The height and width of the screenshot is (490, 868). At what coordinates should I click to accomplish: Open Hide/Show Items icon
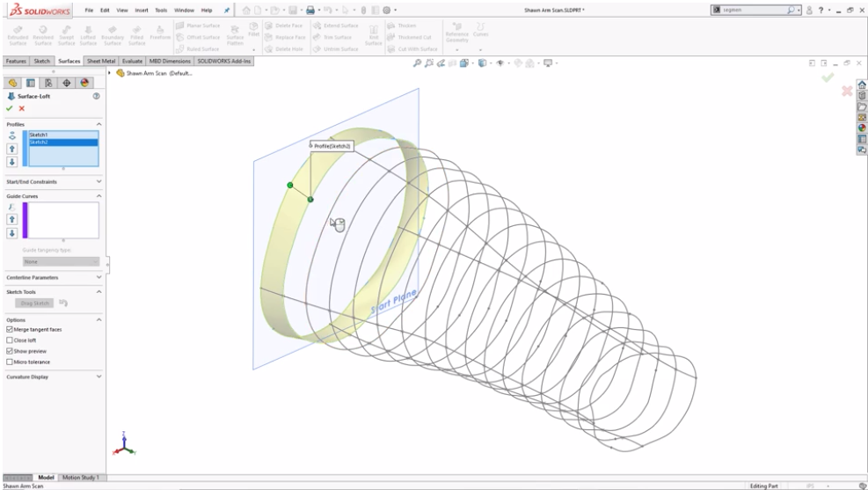(x=500, y=63)
